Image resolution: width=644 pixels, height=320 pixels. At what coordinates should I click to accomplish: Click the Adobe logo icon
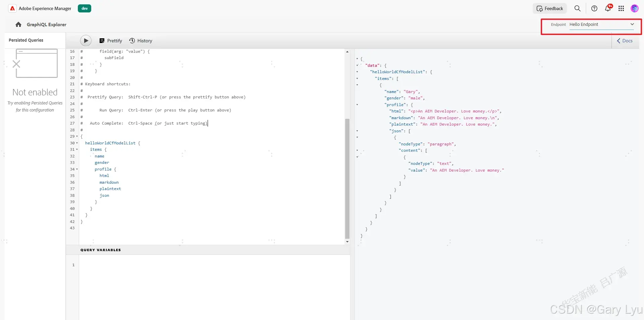(x=12, y=8)
